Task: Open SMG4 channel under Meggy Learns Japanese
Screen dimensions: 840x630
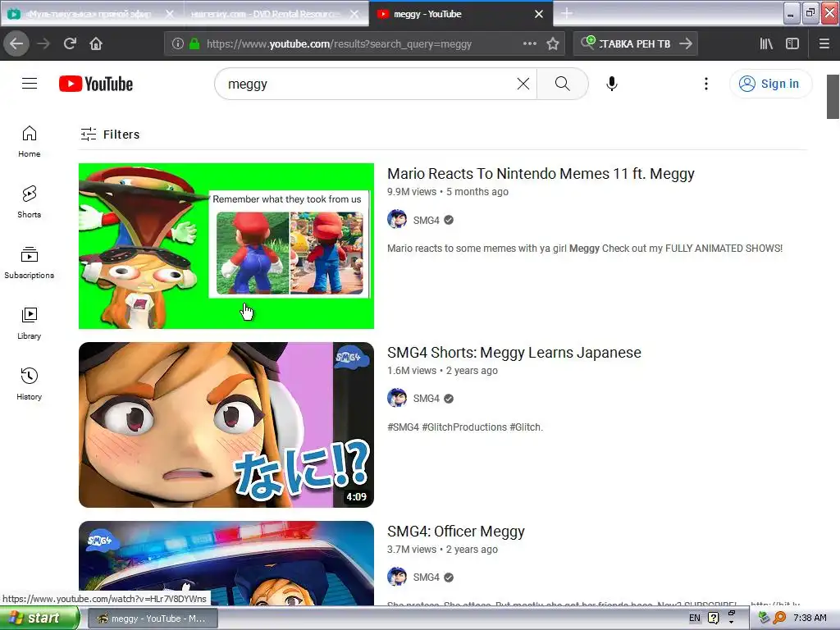Action: coord(426,399)
